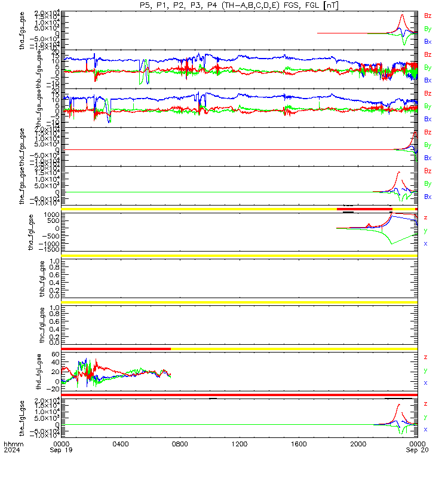Click yellow bar above thc_fgl_gse panel
448x478 pixels.
click(x=240, y=302)
